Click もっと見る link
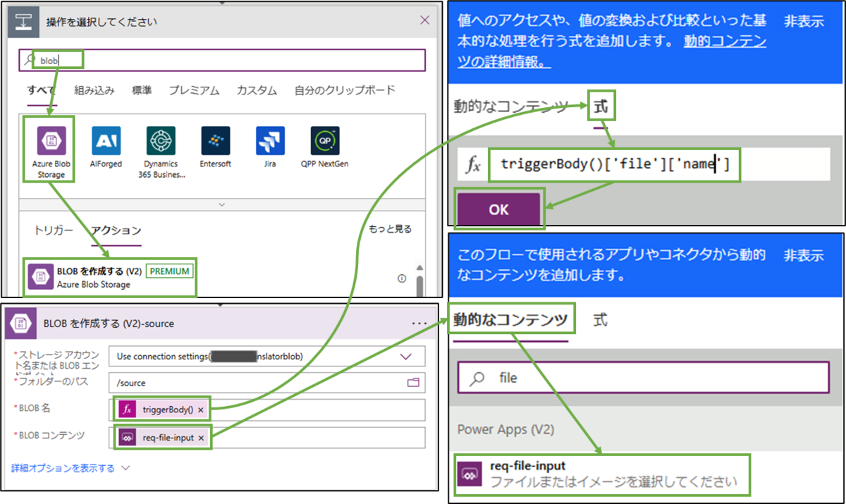The width and height of the screenshot is (846, 504). [x=390, y=229]
